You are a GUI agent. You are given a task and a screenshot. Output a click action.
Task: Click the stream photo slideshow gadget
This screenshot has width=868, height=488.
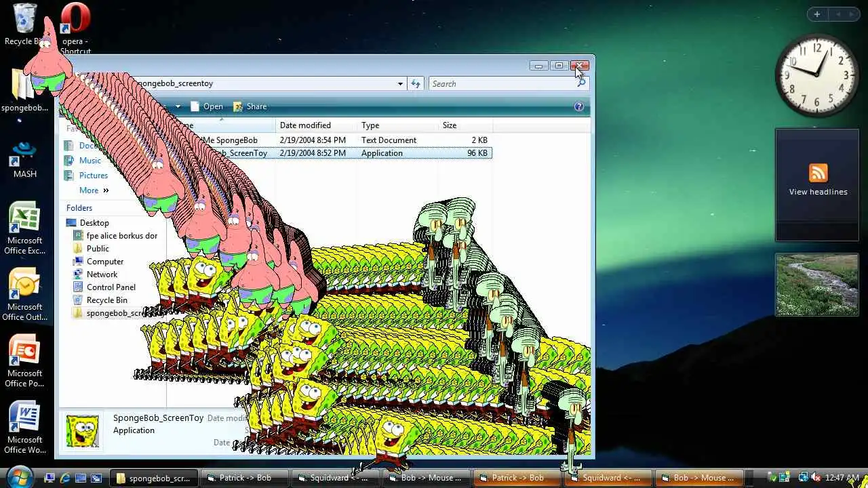click(x=816, y=285)
